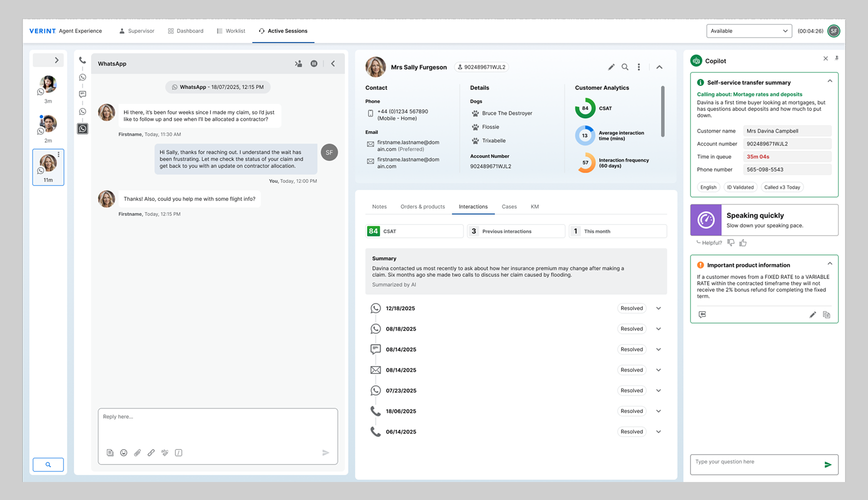Click the paperclip attachment icon
Image resolution: width=868 pixels, height=500 pixels.
[137, 452]
